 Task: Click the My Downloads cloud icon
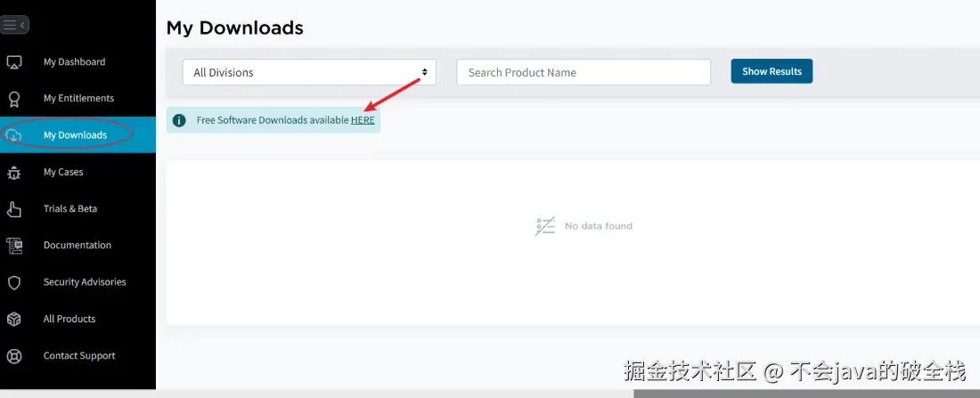tap(13, 135)
